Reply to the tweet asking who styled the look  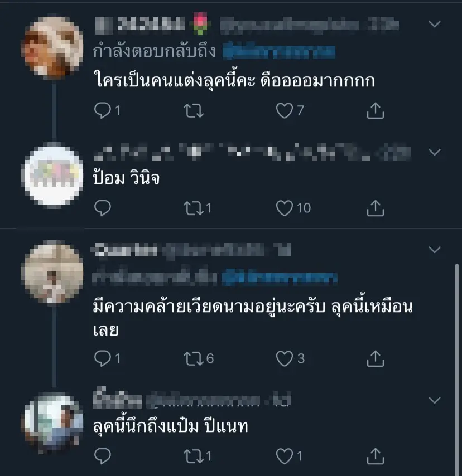102,111
